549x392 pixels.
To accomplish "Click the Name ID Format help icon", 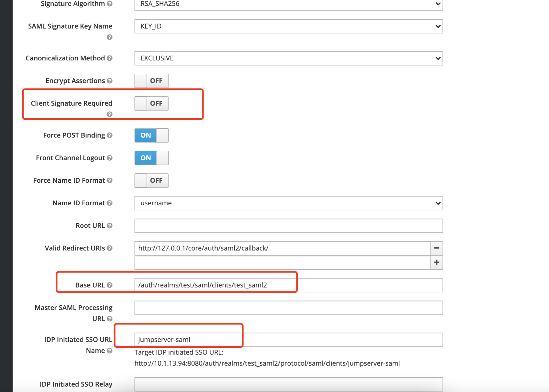I will 110,203.
